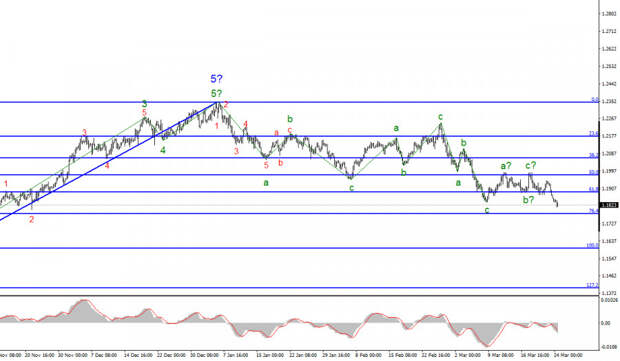Image resolution: width=620 pixels, height=361 pixels.
Task: Click the current price tag 1.1823
Action: (x=609, y=205)
